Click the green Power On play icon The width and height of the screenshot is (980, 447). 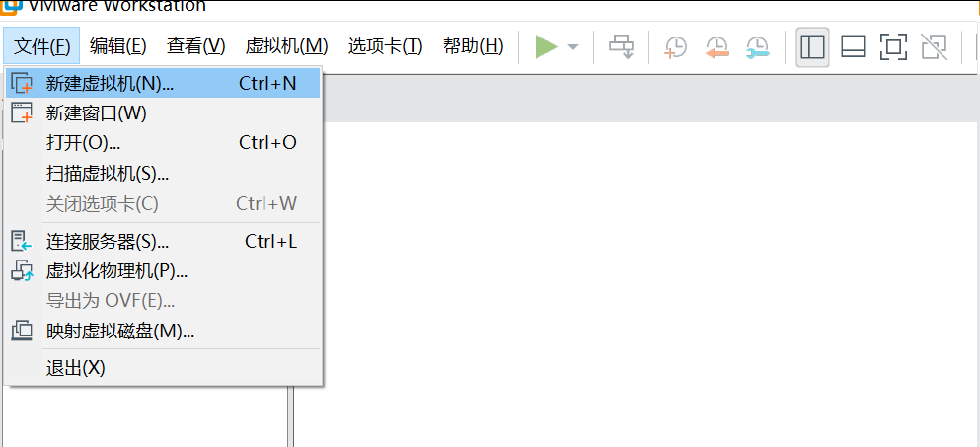pyautogui.click(x=546, y=47)
